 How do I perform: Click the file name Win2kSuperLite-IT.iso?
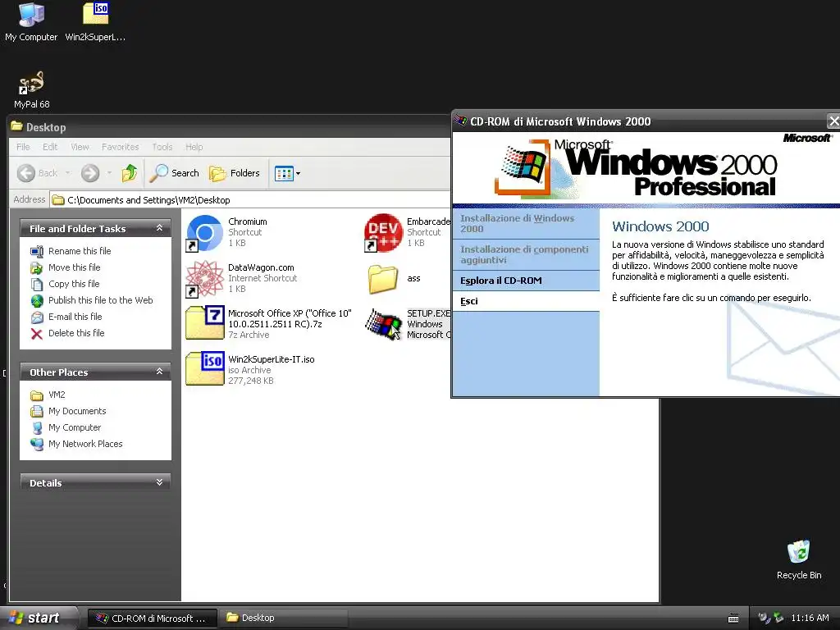[271, 359]
